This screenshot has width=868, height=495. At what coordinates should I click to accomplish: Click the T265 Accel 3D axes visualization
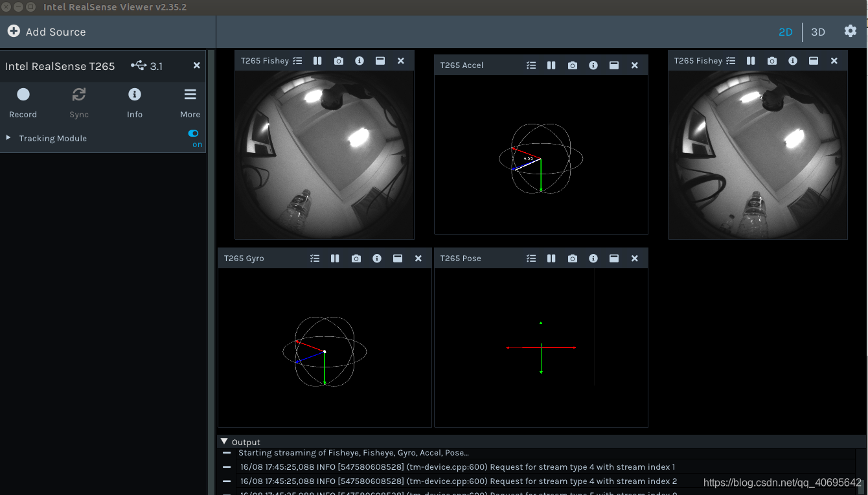tap(541, 158)
